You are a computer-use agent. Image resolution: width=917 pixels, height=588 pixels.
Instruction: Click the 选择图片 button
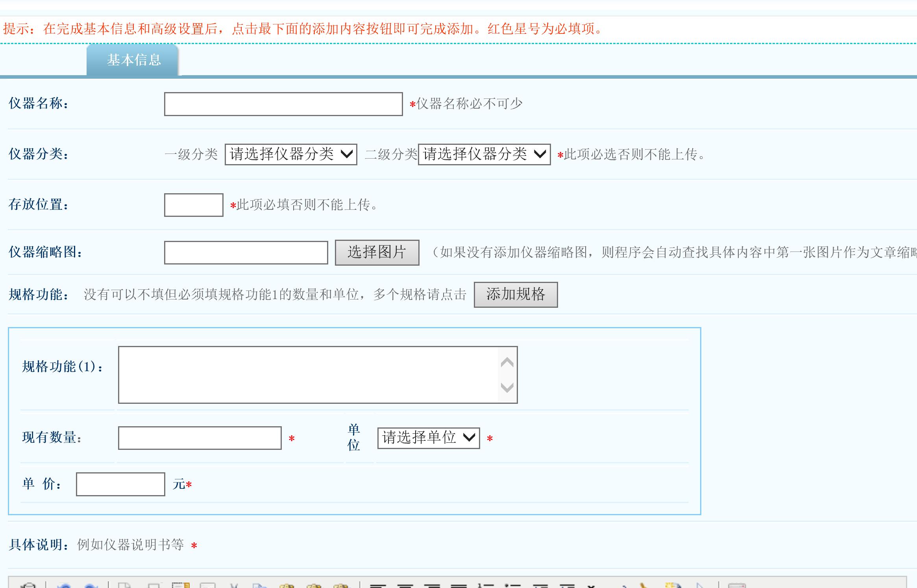[377, 252]
